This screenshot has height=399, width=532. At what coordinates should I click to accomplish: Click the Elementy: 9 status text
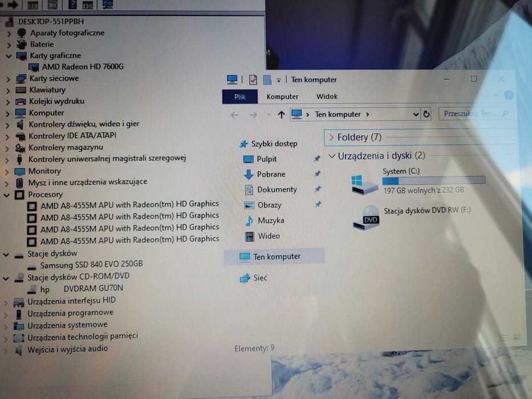tap(254, 348)
